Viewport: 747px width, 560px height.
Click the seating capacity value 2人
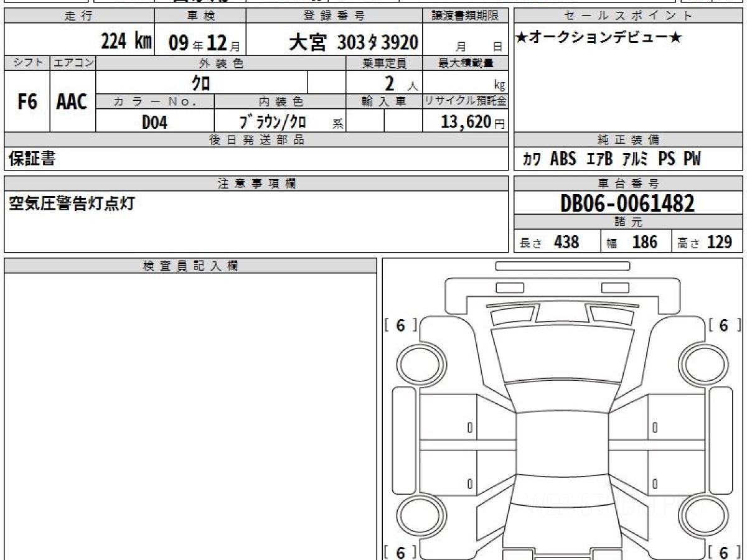point(401,83)
